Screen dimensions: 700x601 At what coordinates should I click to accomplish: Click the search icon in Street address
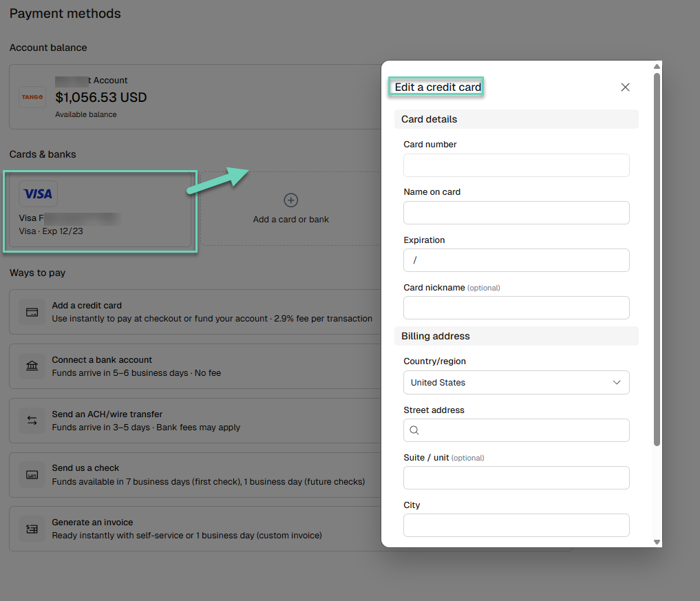point(414,430)
